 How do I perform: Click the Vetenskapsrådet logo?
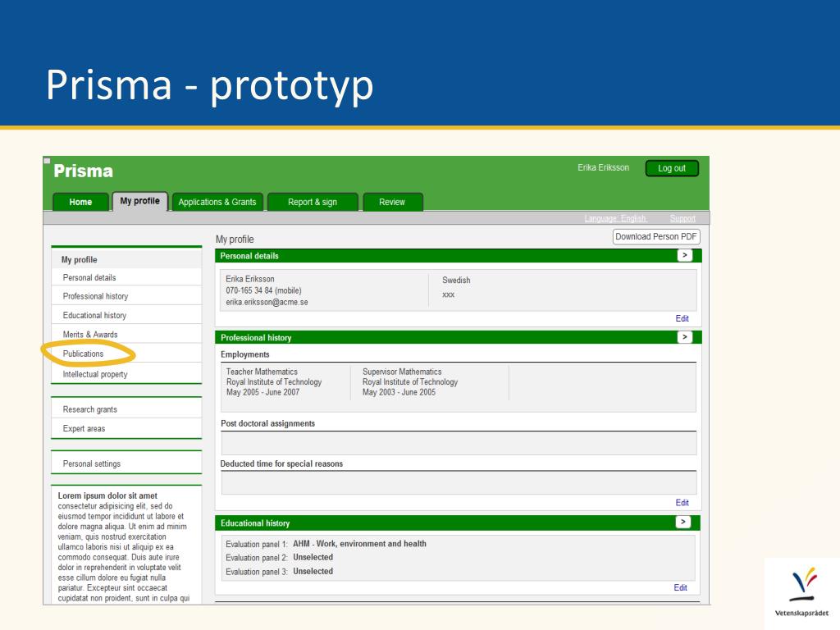click(802, 592)
